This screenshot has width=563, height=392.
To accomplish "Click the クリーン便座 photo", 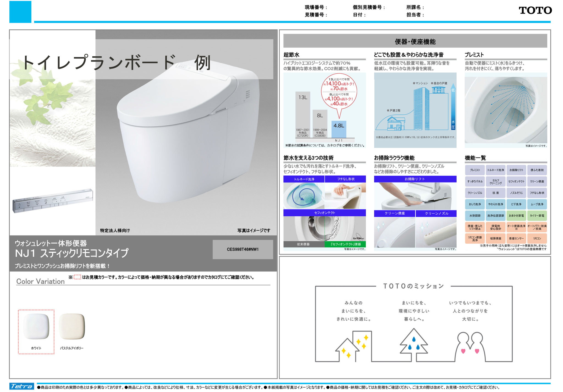I will (x=394, y=232).
